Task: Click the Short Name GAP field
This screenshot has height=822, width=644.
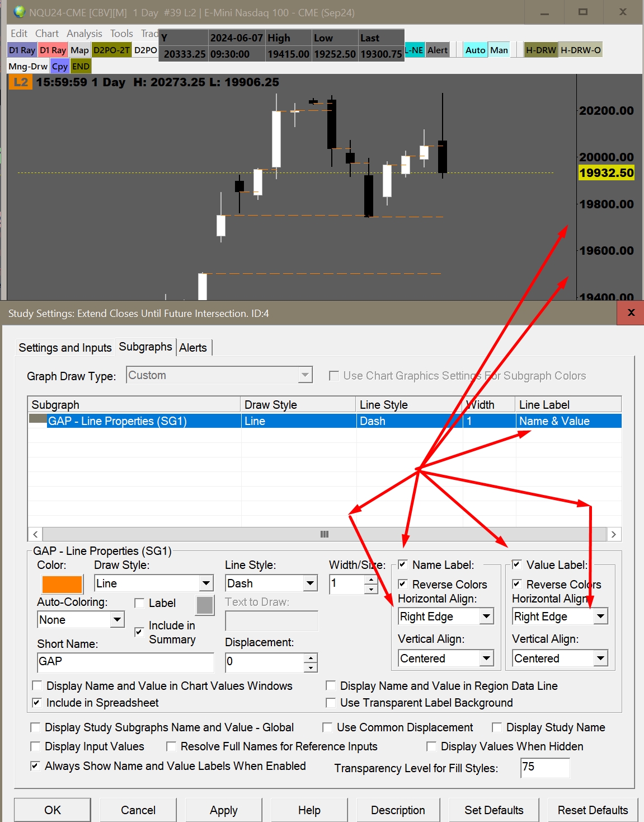Action: (125, 662)
